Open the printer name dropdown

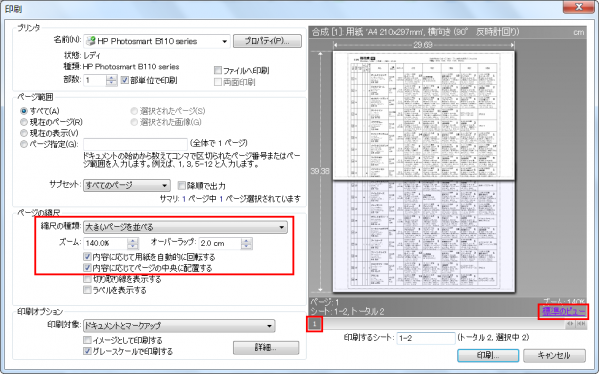[x=157, y=41]
